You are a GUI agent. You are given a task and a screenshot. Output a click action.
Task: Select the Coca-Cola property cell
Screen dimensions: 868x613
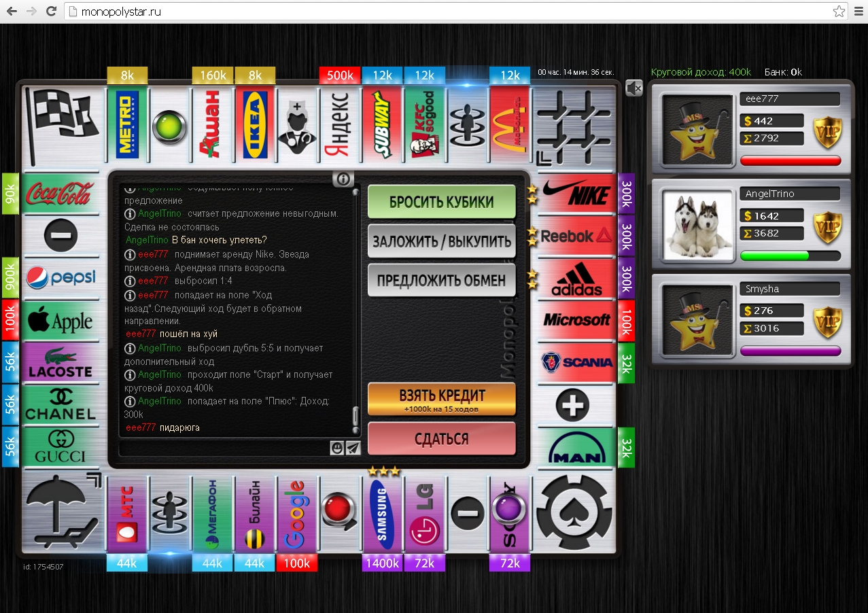tap(61, 194)
